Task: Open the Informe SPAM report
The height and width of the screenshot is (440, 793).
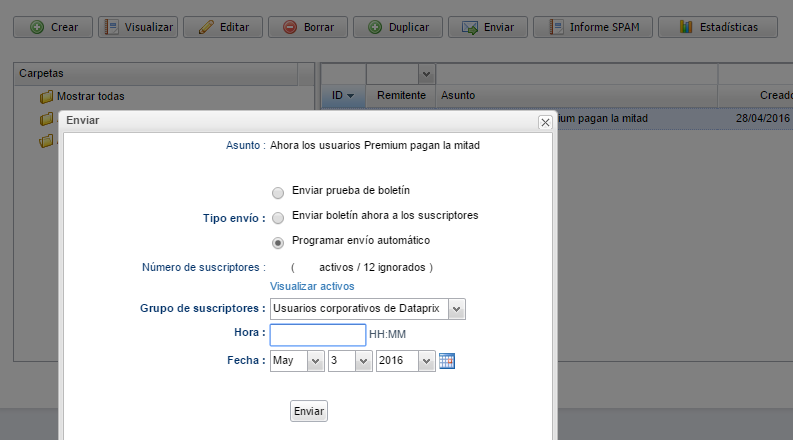Action: point(593,27)
